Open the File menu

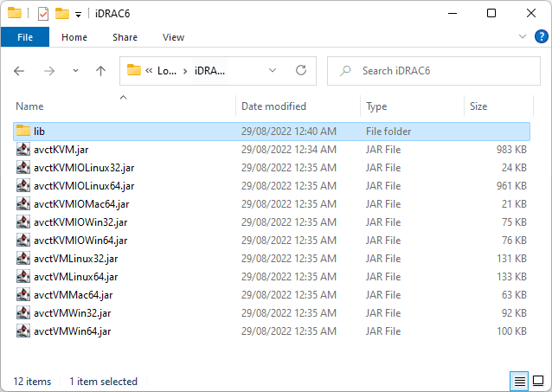(25, 37)
